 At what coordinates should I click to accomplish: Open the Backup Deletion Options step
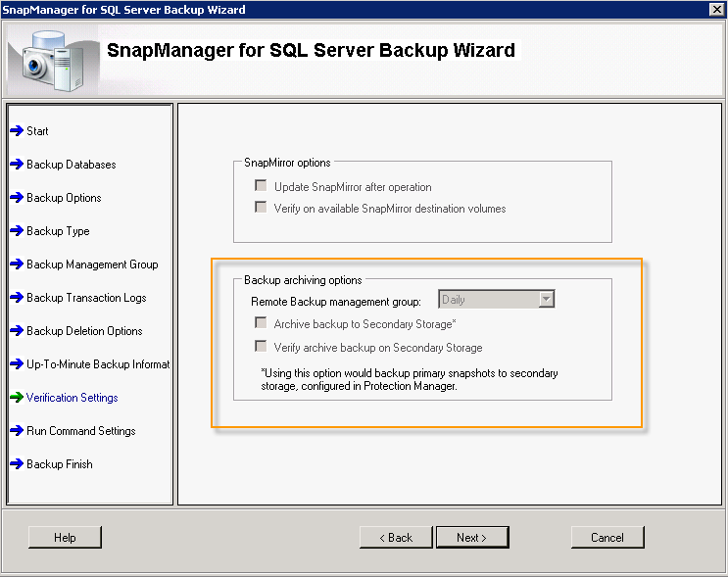click(x=84, y=331)
